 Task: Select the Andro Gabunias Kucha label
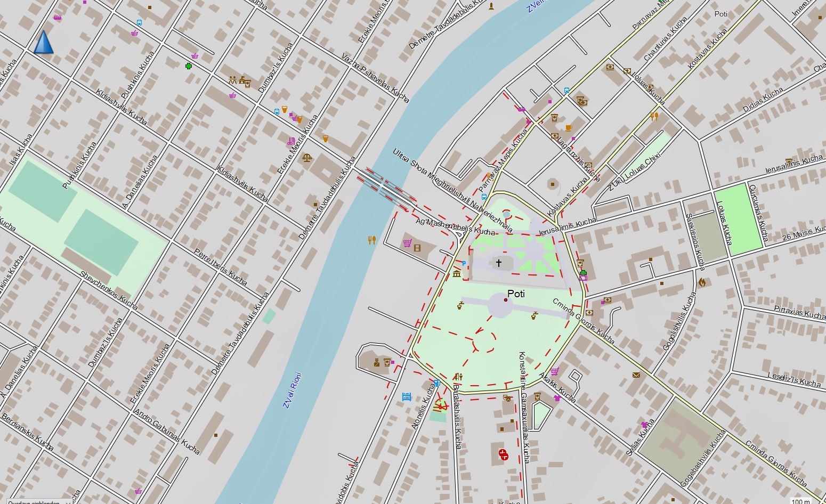coord(167,431)
